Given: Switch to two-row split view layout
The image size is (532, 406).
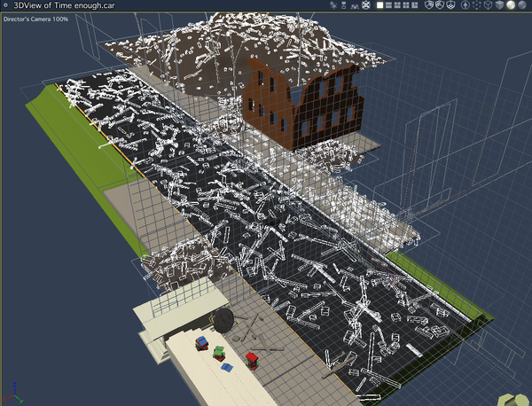Looking at the screenshot, I should 389,5.
